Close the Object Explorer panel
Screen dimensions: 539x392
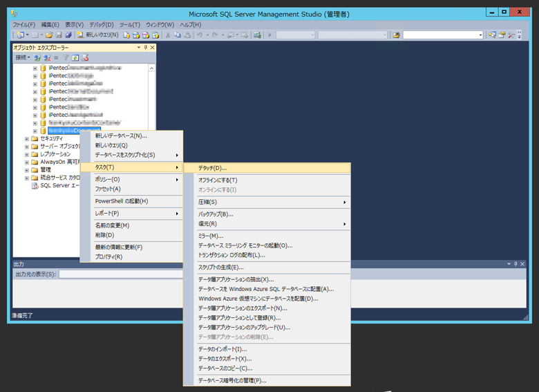pyautogui.click(x=152, y=48)
